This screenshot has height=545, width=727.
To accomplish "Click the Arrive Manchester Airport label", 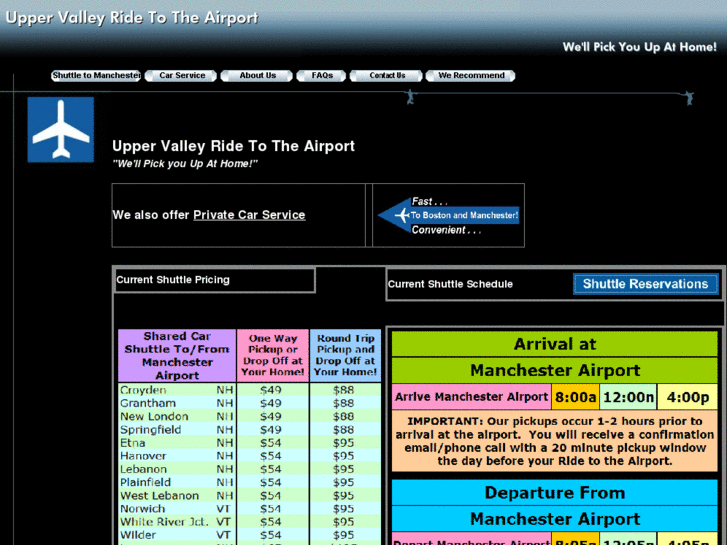I will click(x=472, y=397).
